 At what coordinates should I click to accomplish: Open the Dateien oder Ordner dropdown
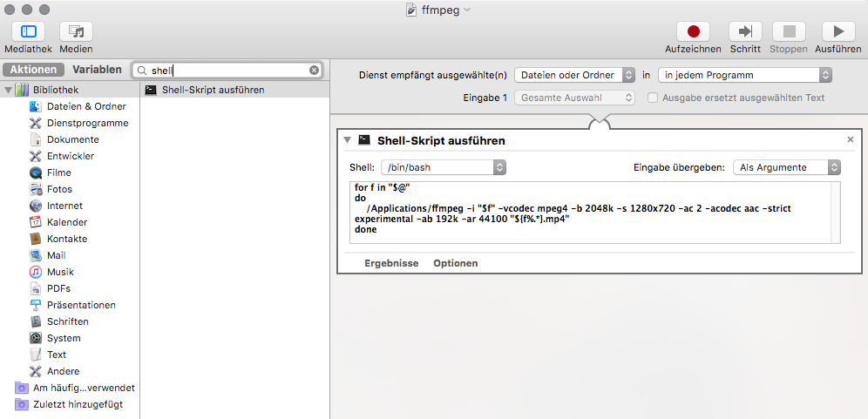[574, 75]
